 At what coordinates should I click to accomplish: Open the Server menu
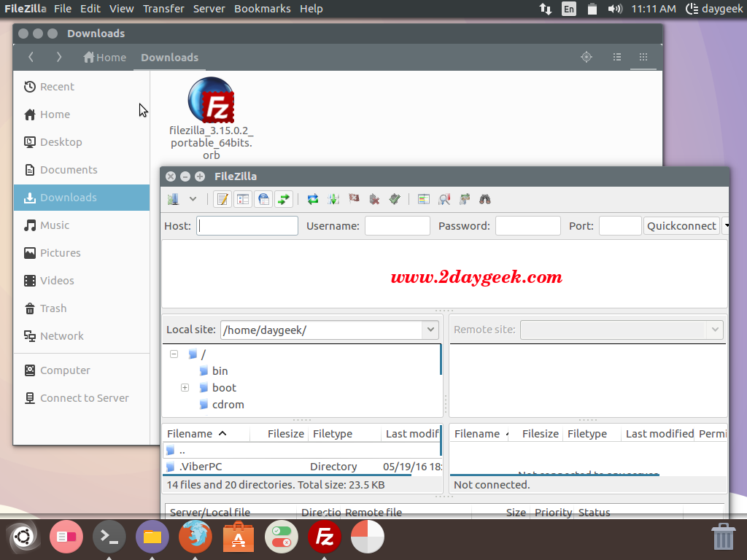click(x=209, y=9)
